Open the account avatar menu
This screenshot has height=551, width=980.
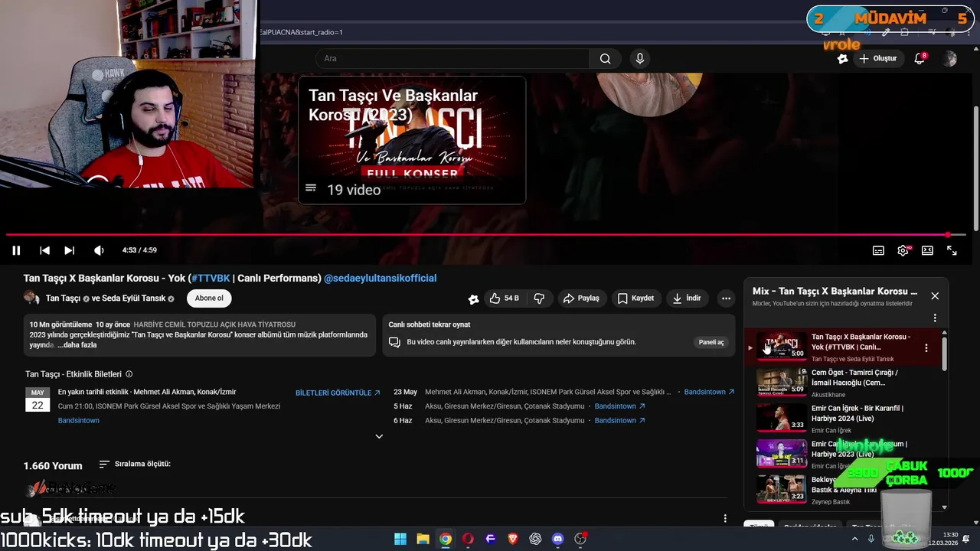click(x=950, y=59)
